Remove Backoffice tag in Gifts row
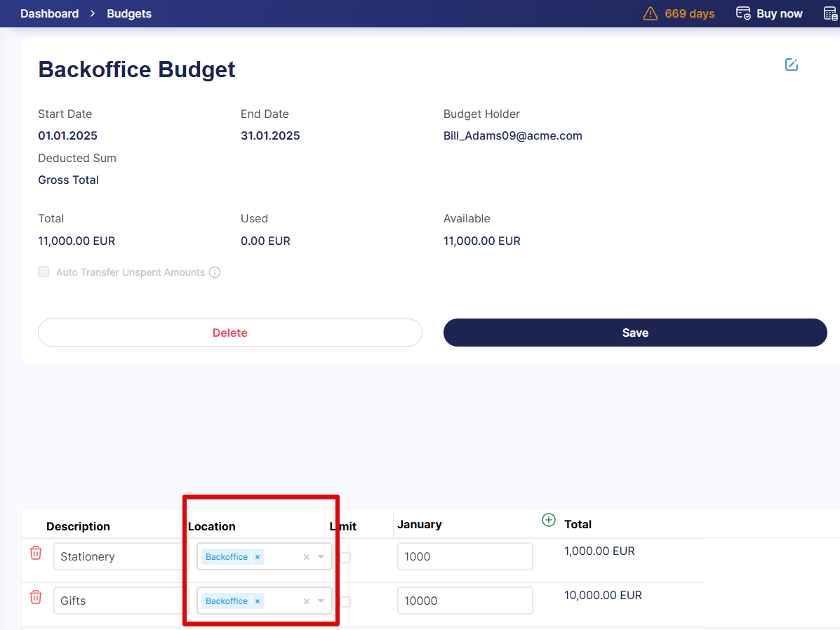The image size is (840, 630). 258,601
